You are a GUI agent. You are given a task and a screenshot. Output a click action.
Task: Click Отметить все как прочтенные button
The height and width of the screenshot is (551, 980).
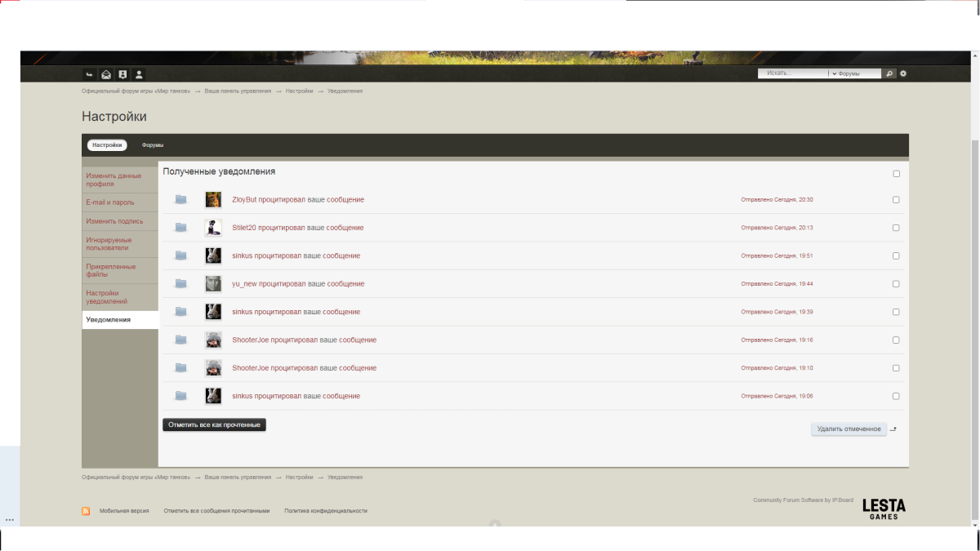point(214,425)
